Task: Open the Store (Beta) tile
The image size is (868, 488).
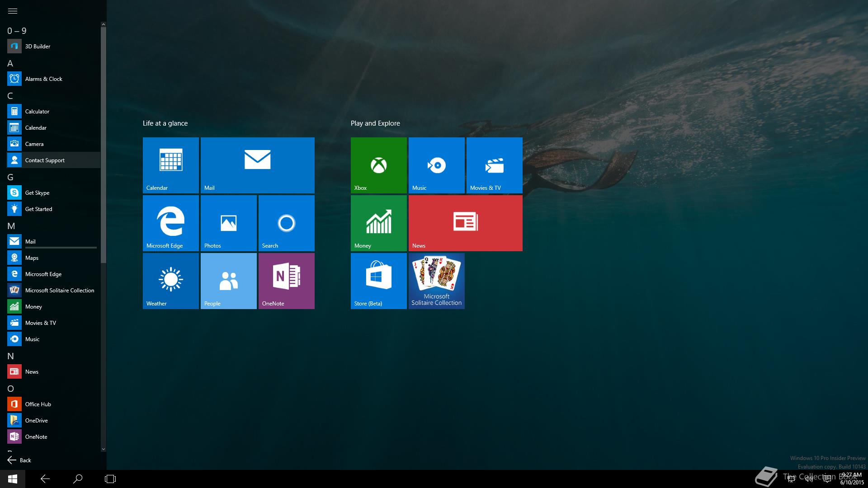Action: pyautogui.click(x=379, y=281)
